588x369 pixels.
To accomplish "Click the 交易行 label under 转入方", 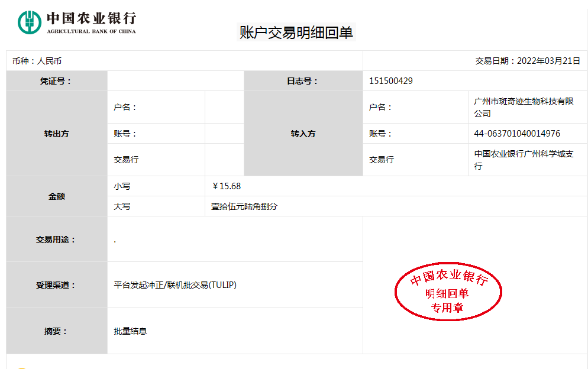I will [382, 160].
